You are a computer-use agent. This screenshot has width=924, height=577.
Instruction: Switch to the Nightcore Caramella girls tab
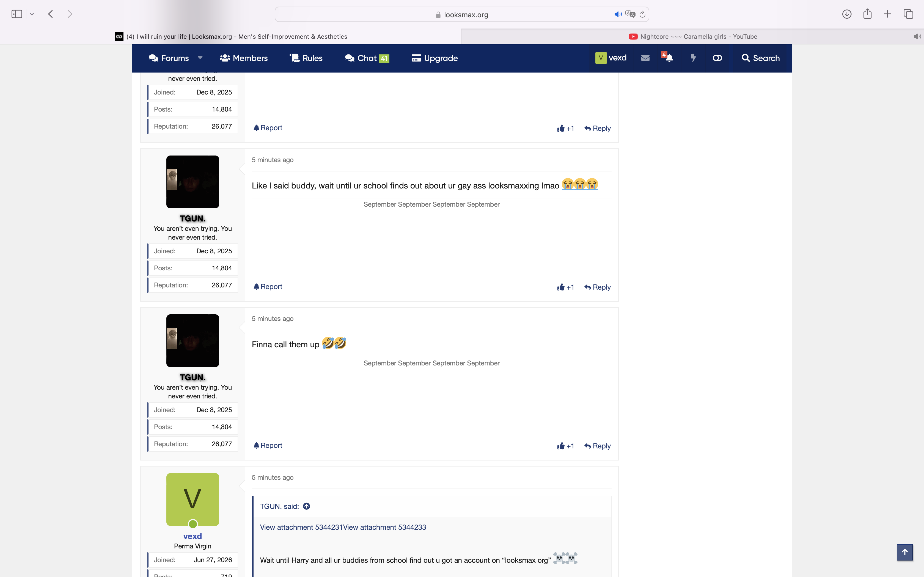tap(693, 37)
